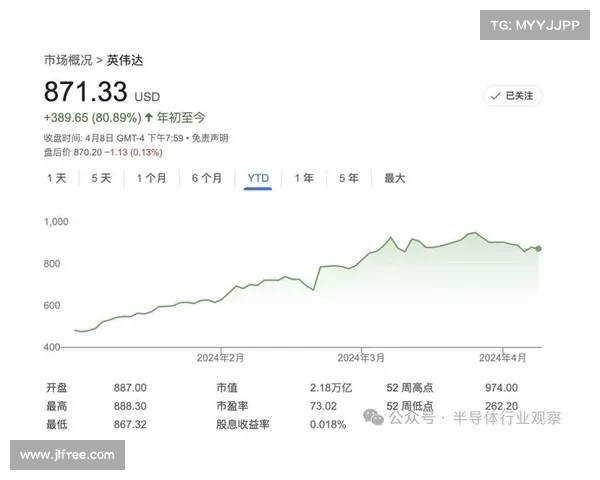This screenshot has height=480, width=600.
Task: Click the TG: MYYJJPP banner
Action: pyautogui.click(x=533, y=25)
